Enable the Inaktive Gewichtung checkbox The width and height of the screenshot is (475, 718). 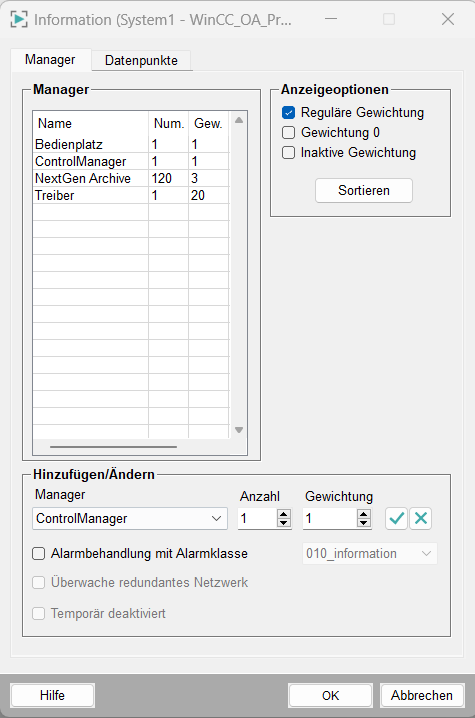coord(288,152)
